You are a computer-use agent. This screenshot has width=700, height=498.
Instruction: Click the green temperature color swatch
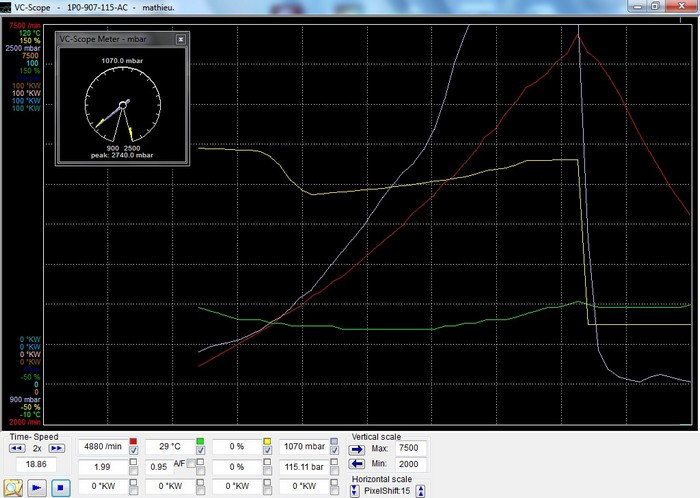[200, 441]
